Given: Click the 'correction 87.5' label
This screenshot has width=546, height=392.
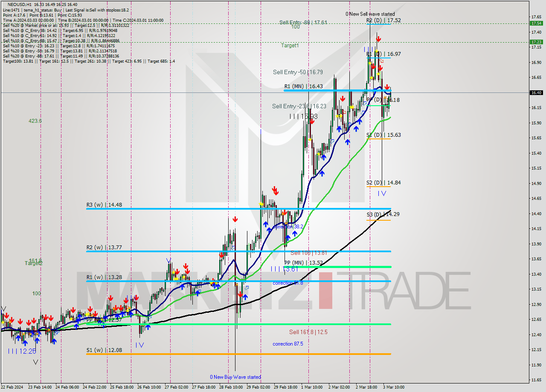Looking at the screenshot, I should (x=288, y=344).
